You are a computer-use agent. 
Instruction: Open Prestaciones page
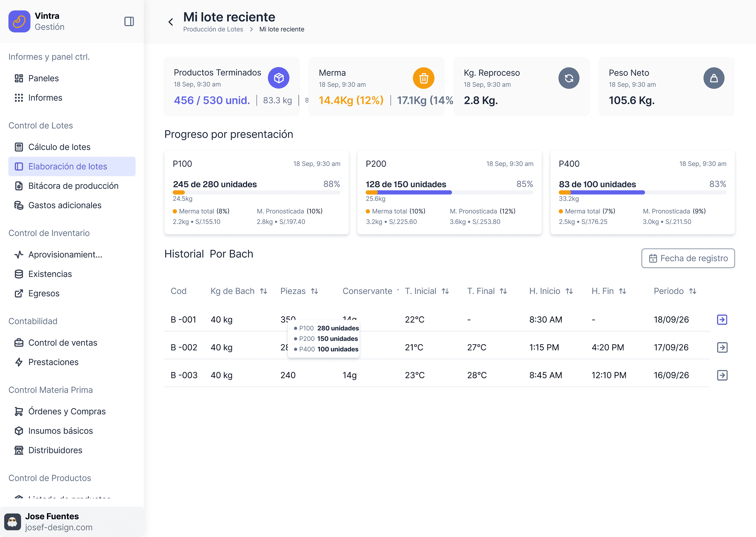point(72,362)
